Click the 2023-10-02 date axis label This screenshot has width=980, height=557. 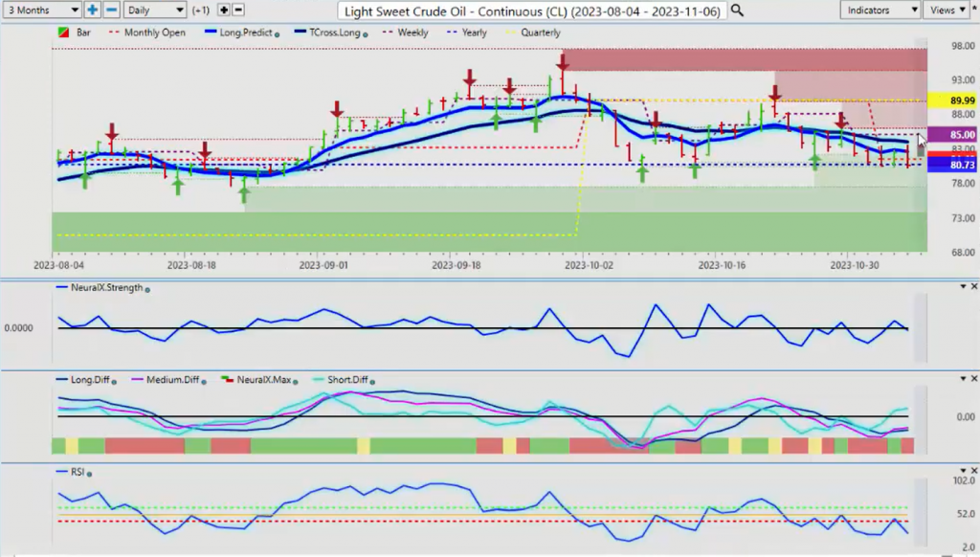coord(589,265)
